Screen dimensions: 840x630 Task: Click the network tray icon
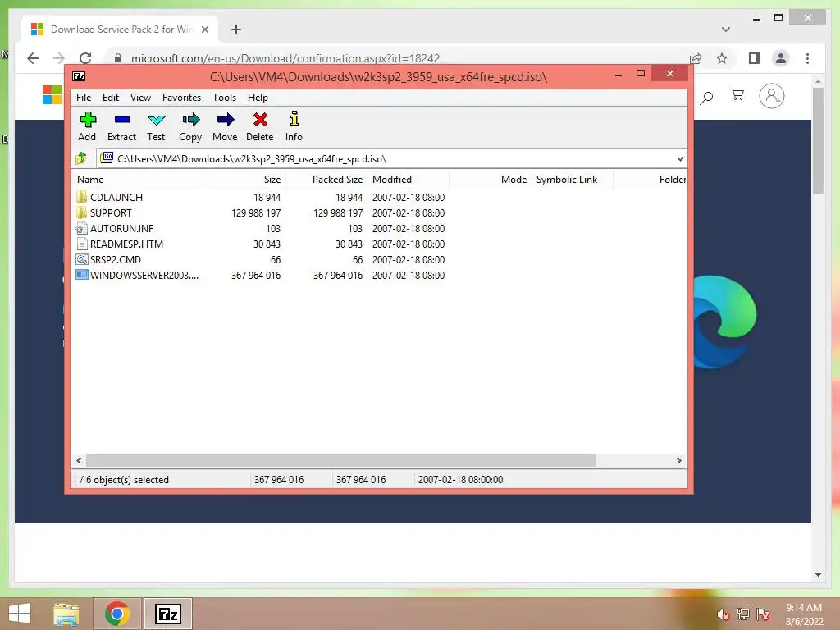[x=743, y=614]
